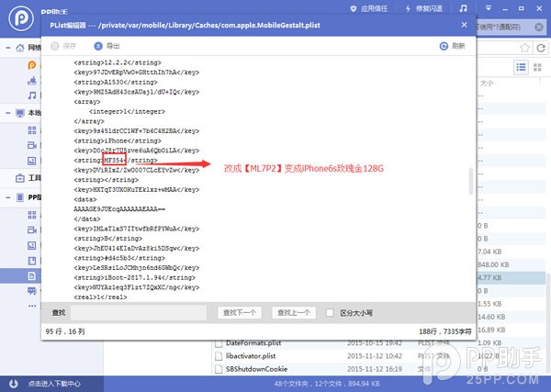Clear the search box with the X icon
The height and width of the screenshot is (392, 551).
point(539,27)
